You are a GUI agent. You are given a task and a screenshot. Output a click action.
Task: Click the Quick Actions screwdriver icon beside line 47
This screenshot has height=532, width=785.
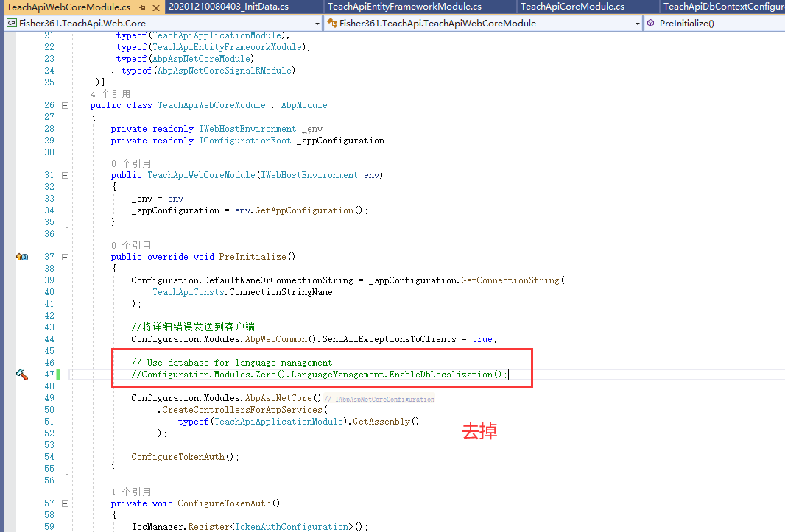[x=21, y=374]
